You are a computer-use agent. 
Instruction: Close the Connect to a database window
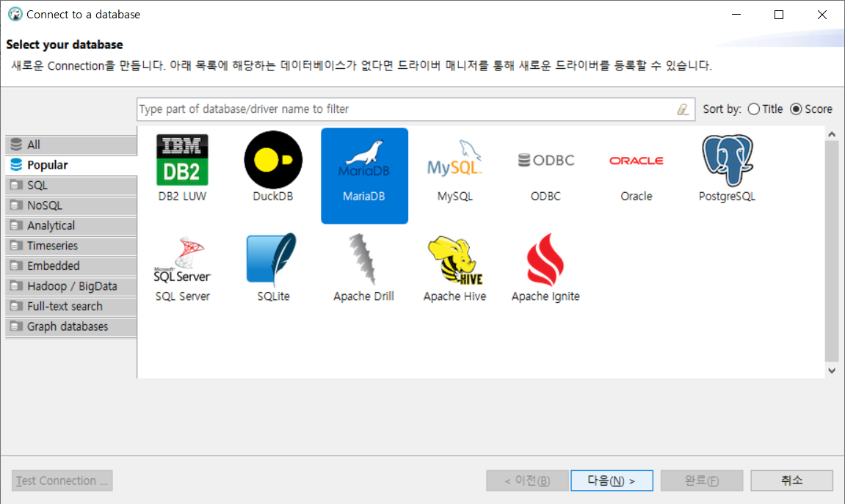click(x=822, y=15)
